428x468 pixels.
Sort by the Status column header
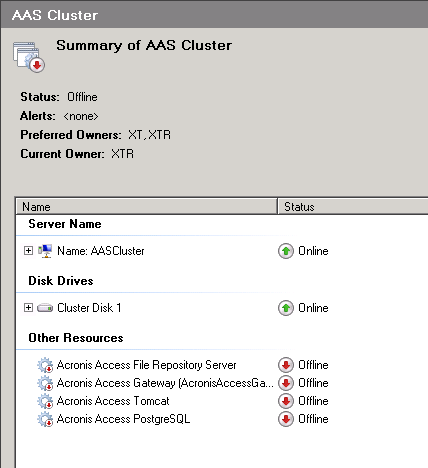click(353, 207)
